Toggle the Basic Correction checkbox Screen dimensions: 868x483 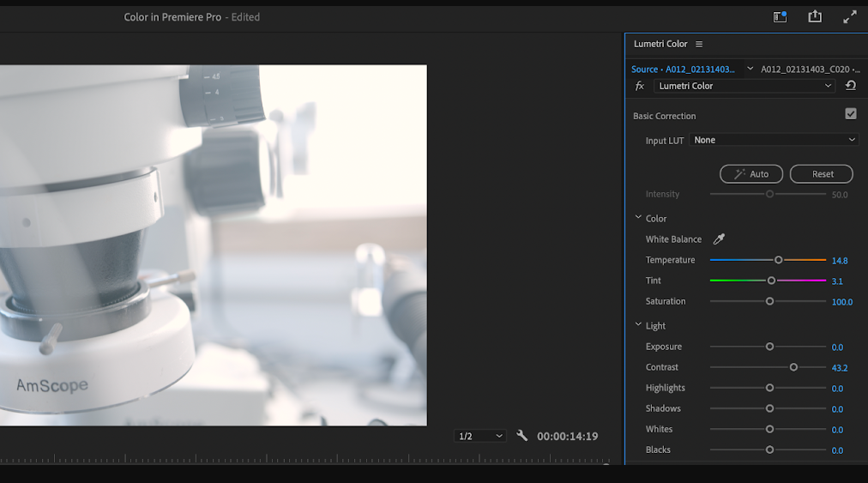pyautogui.click(x=851, y=114)
